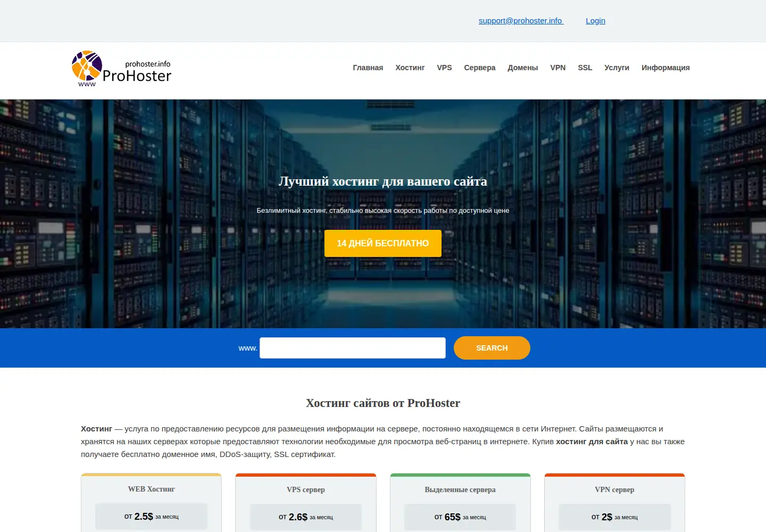Click the от 2.6$ за месяц price
The image size is (766, 532).
(306, 517)
